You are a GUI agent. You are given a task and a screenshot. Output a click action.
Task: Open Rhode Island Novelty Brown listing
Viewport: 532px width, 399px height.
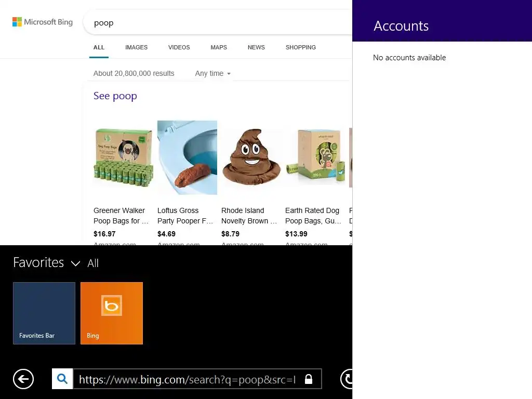pyautogui.click(x=249, y=216)
